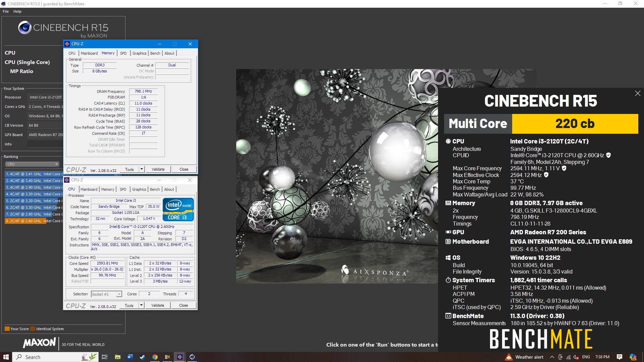Image resolution: width=644 pixels, height=362 pixels.
Task: Expand Tools dropdown arrow in lower CPU-Z
Action: click(141, 305)
